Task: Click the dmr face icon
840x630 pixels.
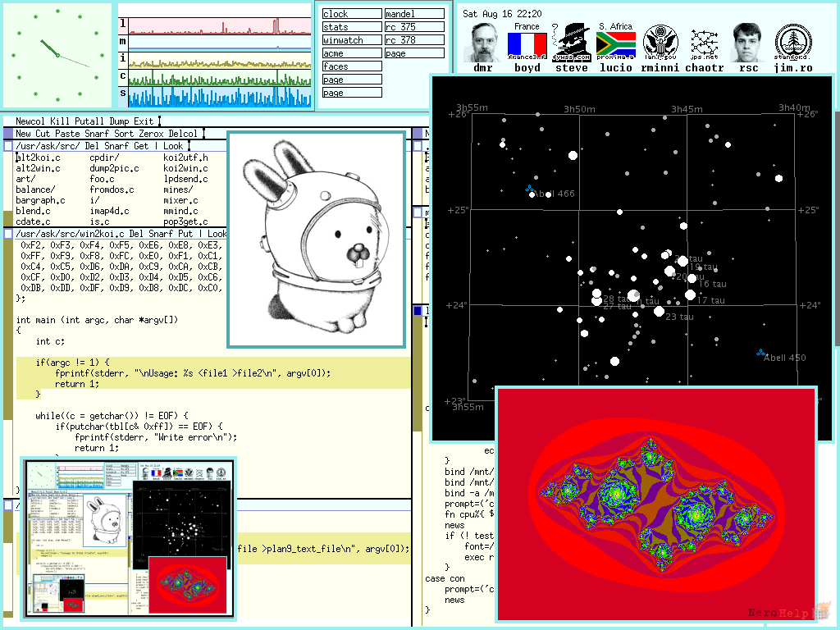Action: (x=482, y=43)
